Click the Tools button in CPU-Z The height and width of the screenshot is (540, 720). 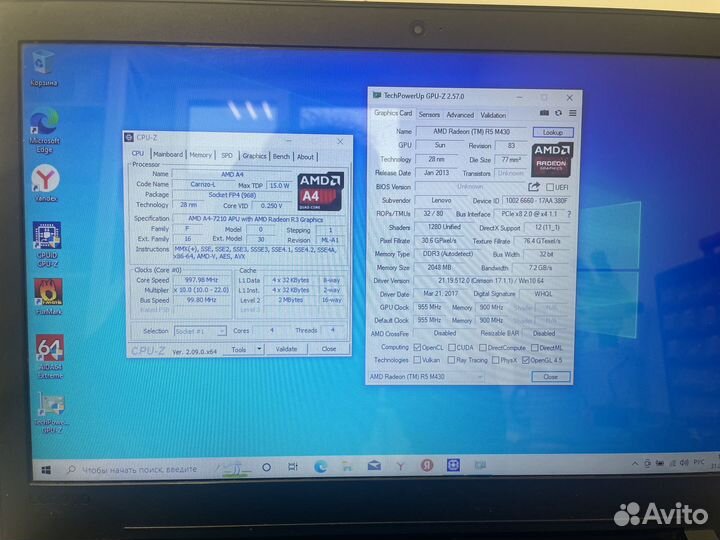point(239,350)
